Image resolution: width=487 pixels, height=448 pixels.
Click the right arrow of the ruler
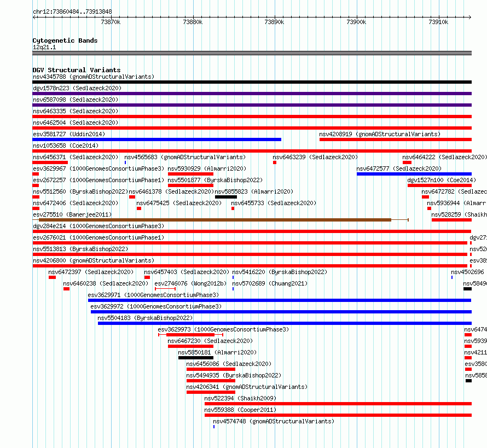pyautogui.click(x=470, y=18)
